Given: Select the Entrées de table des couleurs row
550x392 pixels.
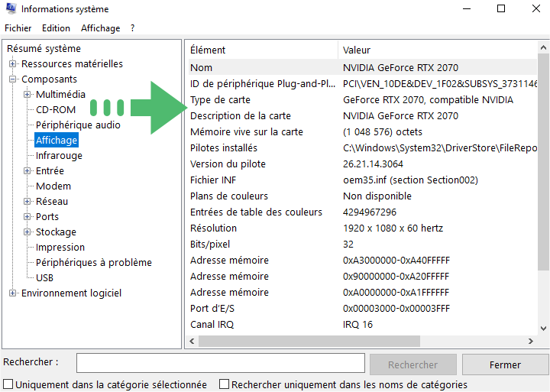Looking at the screenshot, I should click(363, 212).
